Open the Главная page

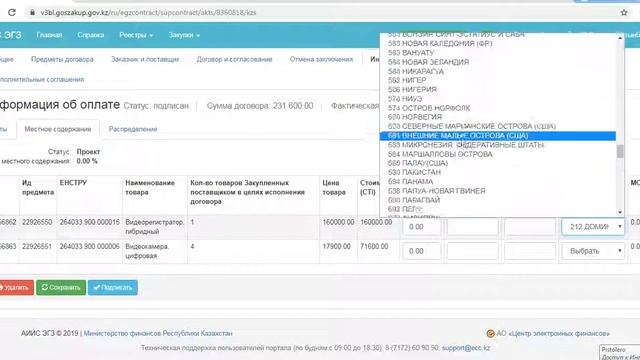click(49, 35)
